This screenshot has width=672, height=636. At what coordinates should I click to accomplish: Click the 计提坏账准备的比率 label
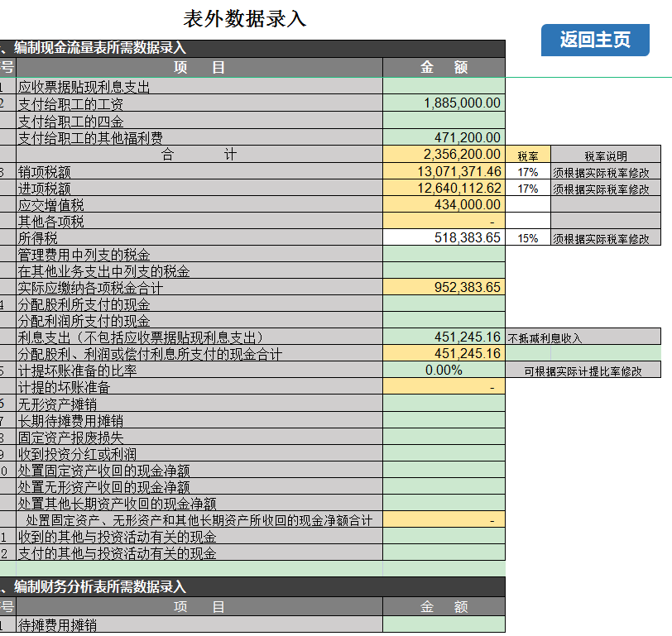[x=77, y=371]
